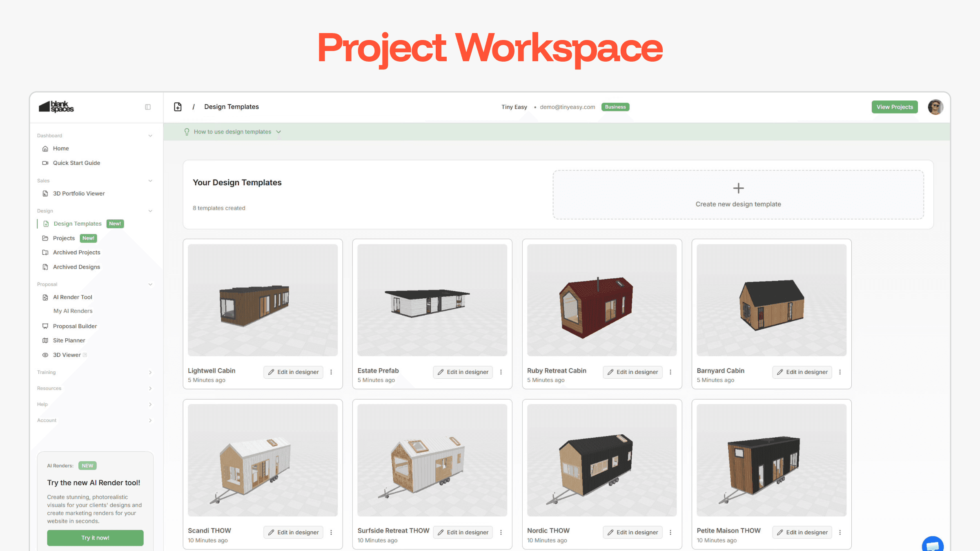Click the plus icon for new template
Viewport: 980px width, 551px height.
click(738, 188)
